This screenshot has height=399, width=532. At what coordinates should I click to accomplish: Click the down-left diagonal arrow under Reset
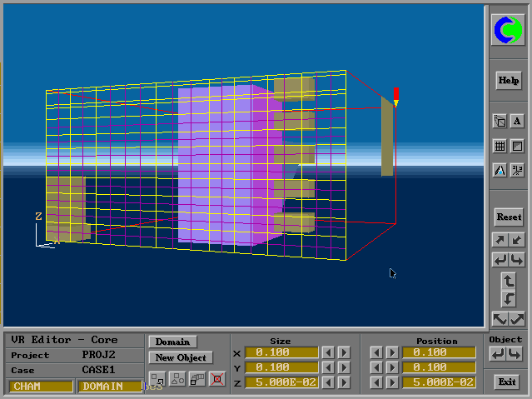517,240
